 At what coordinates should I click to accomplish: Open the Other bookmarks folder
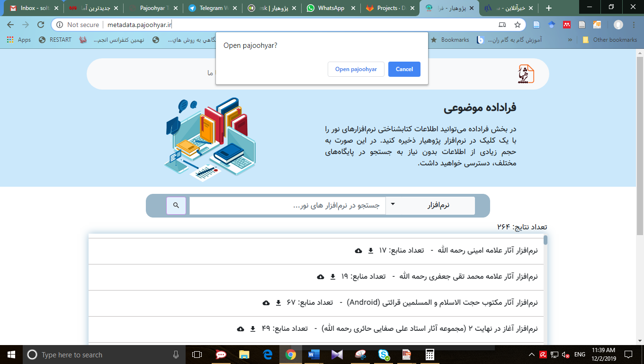tap(610, 40)
